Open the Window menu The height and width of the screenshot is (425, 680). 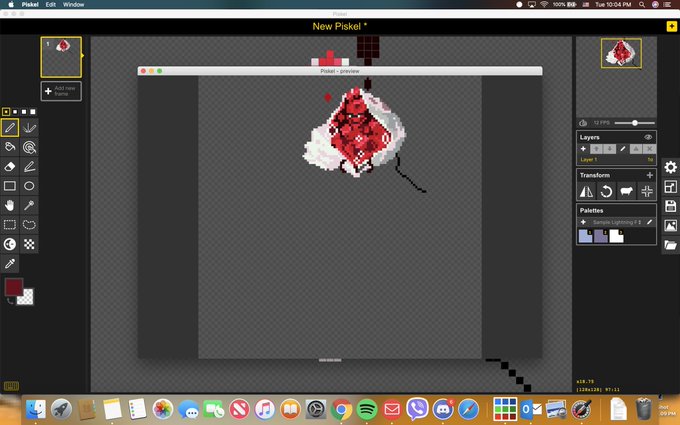[73, 4]
